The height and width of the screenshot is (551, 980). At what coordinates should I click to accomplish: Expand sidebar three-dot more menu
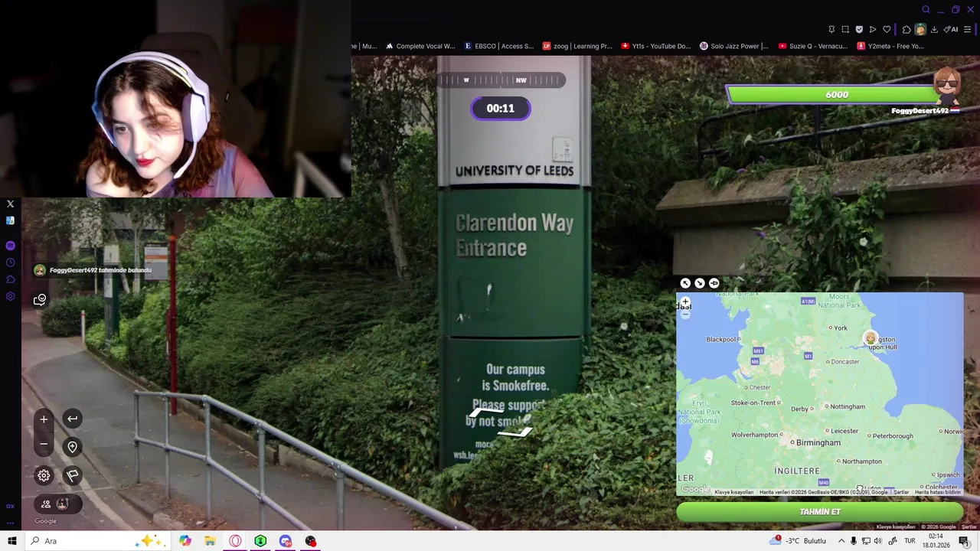pos(10,523)
